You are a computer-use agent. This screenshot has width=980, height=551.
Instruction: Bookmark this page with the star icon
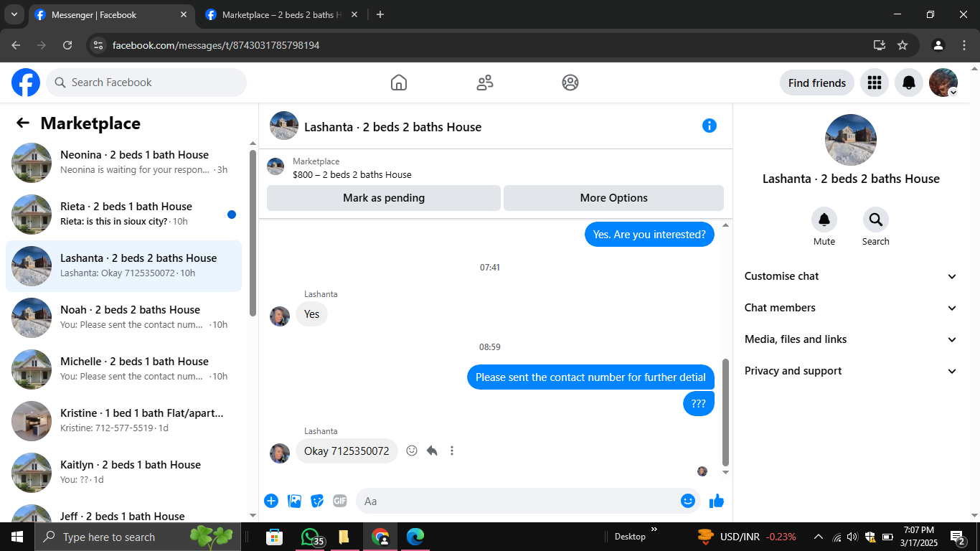click(x=903, y=45)
